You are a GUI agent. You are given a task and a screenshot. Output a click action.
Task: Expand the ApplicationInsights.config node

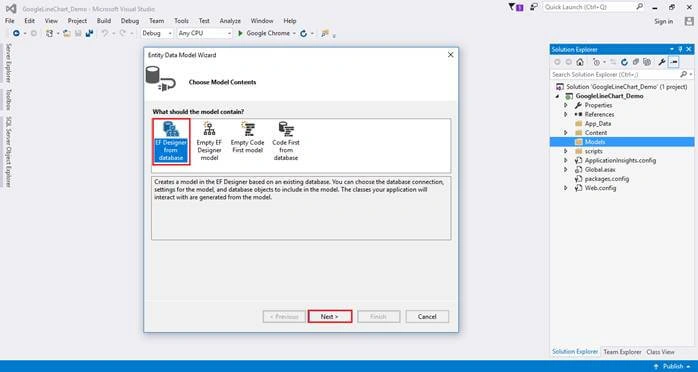click(566, 160)
